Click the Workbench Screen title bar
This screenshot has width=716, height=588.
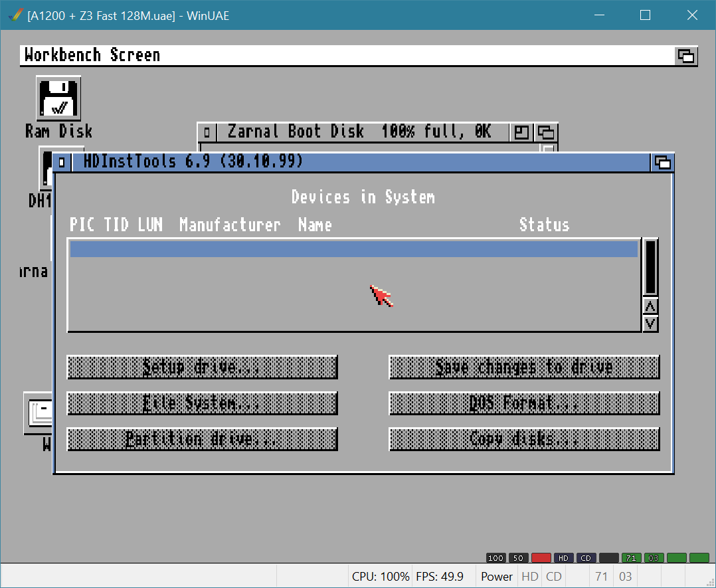coord(347,55)
